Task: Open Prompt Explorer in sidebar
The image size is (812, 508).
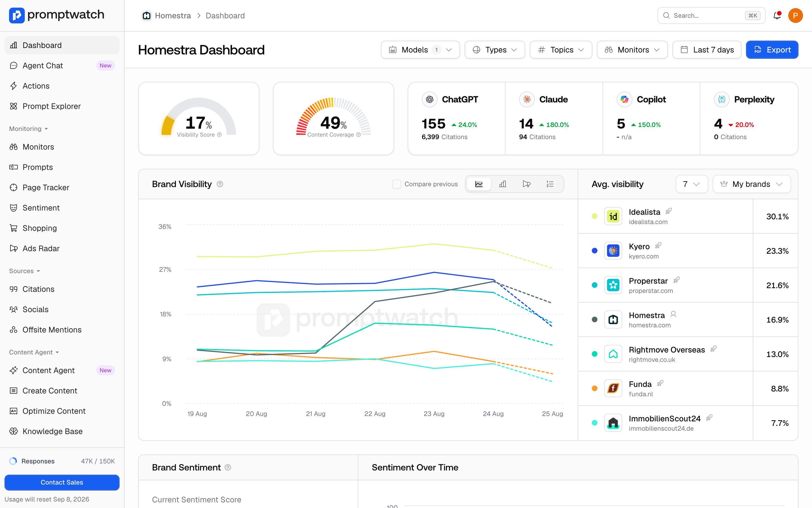Action: (62, 106)
